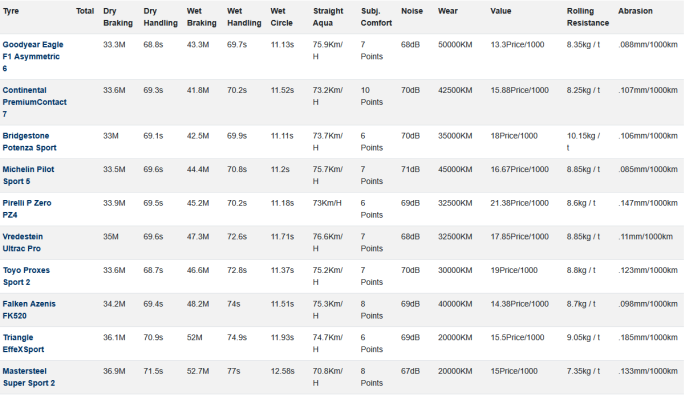The width and height of the screenshot is (693, 400).
Task: Select the Subj. Comfort column header
Action: coord(376,17)
